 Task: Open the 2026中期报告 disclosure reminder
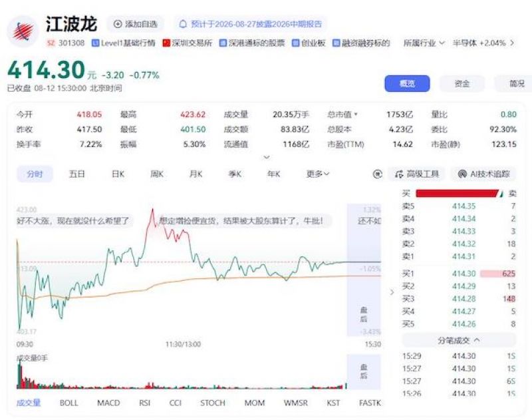251,24
